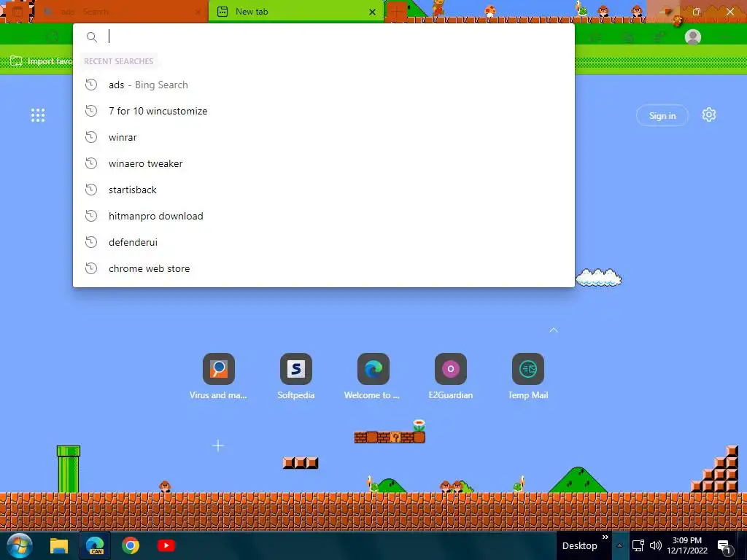
Task: Show hidden system tray icons
Action: [619, 545]
